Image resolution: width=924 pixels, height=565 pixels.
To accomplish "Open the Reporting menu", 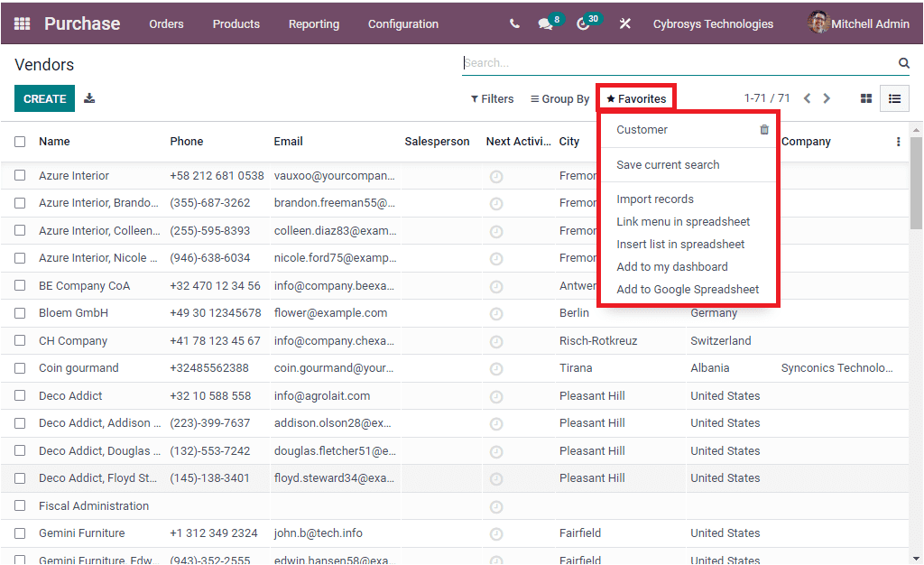I will 313,24.
